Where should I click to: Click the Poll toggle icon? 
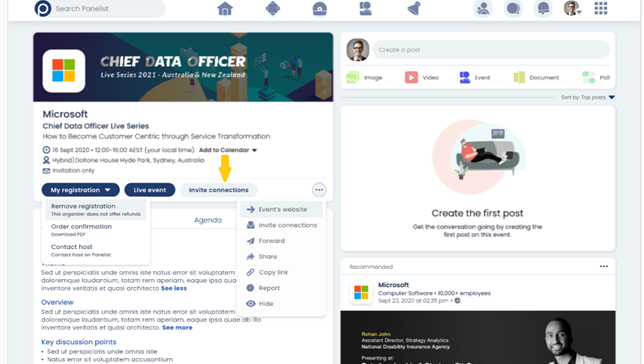click(589, 77)
